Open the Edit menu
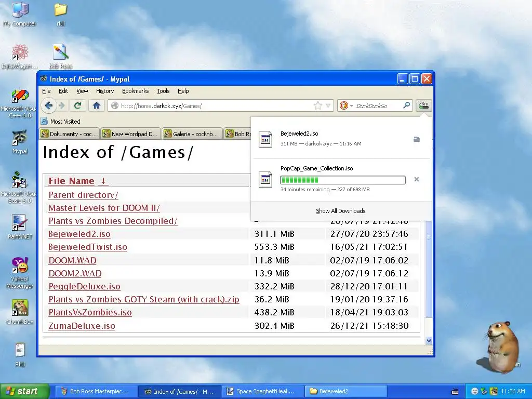The height and width of the screenshot is (399, 532). 63,91
